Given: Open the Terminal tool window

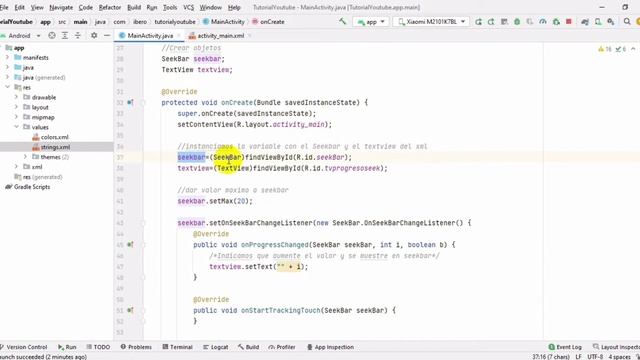Looking at the screenshot, I should (x=178, y=347).
